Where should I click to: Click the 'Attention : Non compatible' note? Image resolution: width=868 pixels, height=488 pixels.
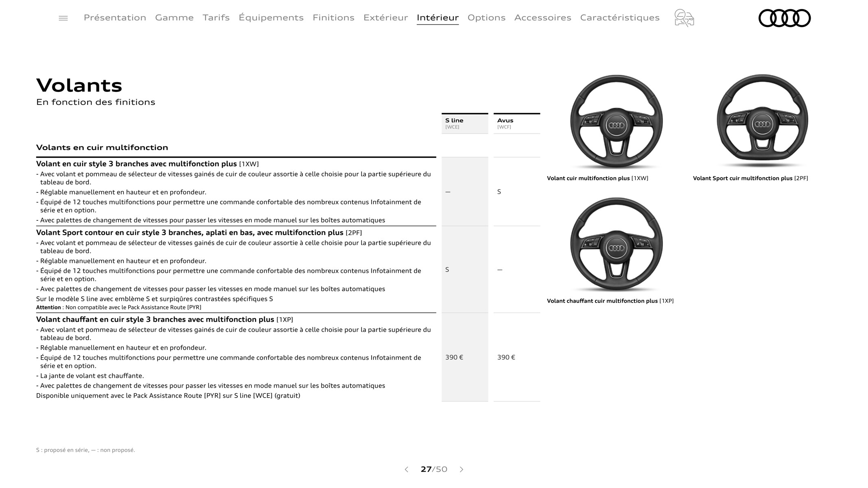(x=118, y=307)
